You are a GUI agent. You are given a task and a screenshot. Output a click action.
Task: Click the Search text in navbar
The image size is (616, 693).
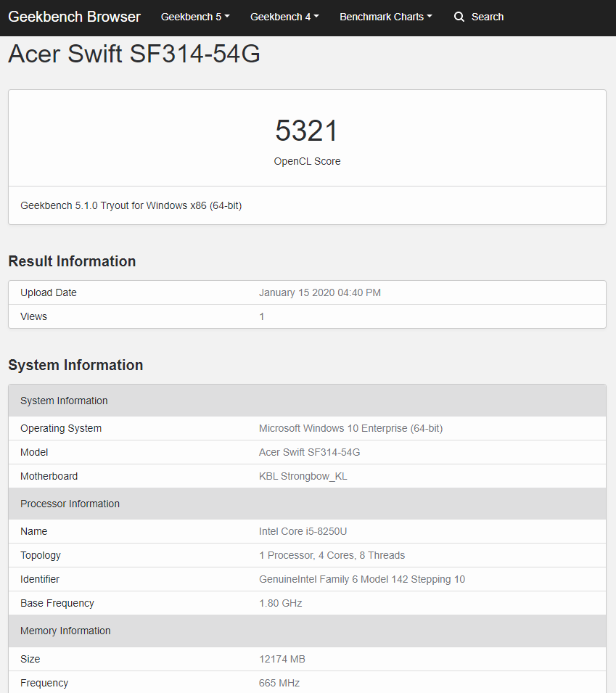[x=488, y=17]
